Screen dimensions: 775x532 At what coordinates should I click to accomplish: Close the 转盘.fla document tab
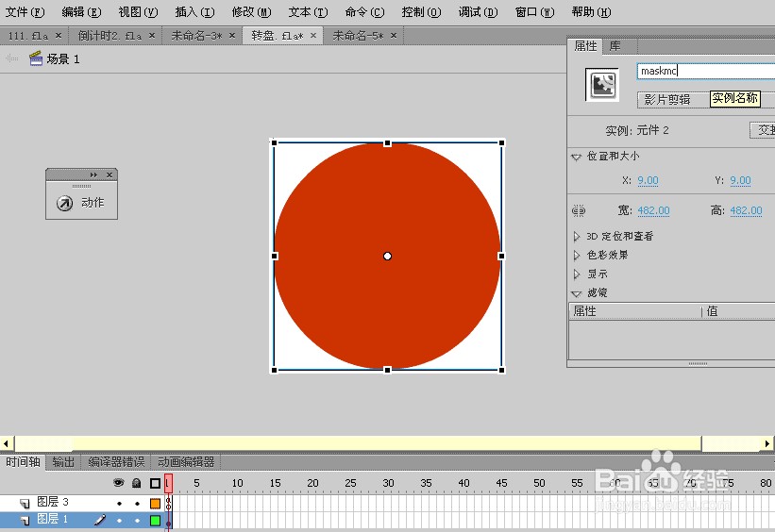click(x=312, y=36)
